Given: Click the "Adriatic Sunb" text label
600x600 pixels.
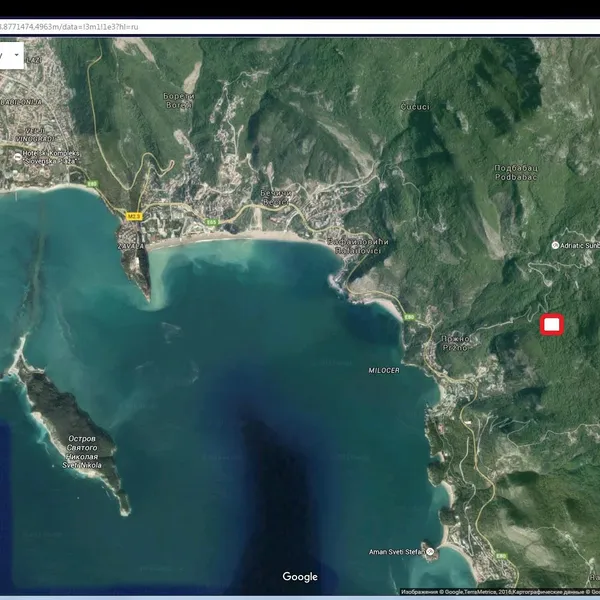Looking at the screenshot, I should (x=580, y=246).
